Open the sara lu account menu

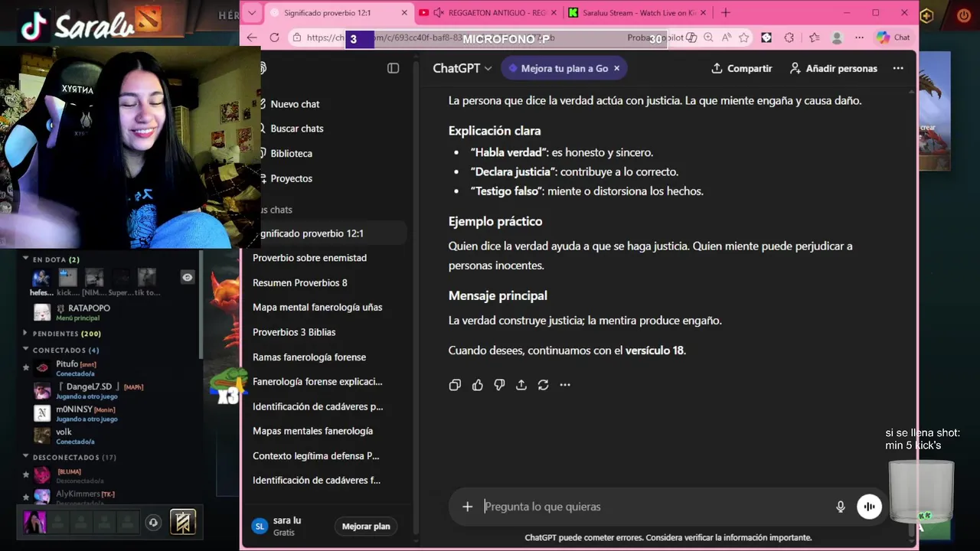click(287, 526)
